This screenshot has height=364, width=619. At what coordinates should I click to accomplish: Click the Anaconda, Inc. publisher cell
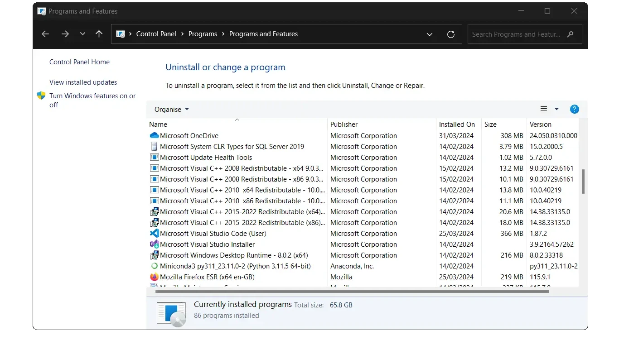[352, 266]
